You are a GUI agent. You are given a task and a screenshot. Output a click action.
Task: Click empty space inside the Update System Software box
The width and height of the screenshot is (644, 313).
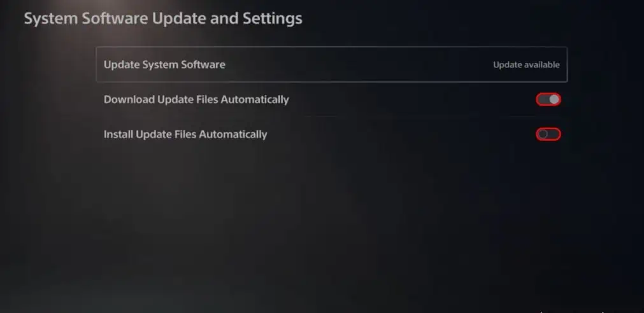pos(357,64)
